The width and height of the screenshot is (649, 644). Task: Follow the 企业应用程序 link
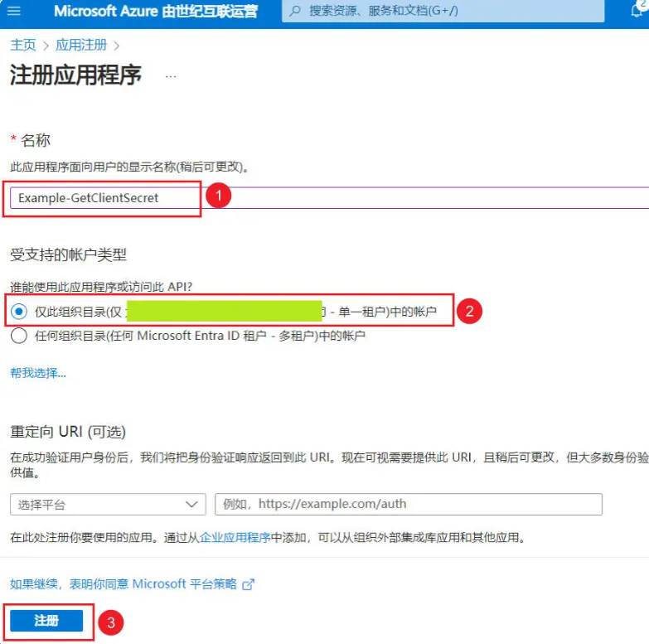coord(235,537)
